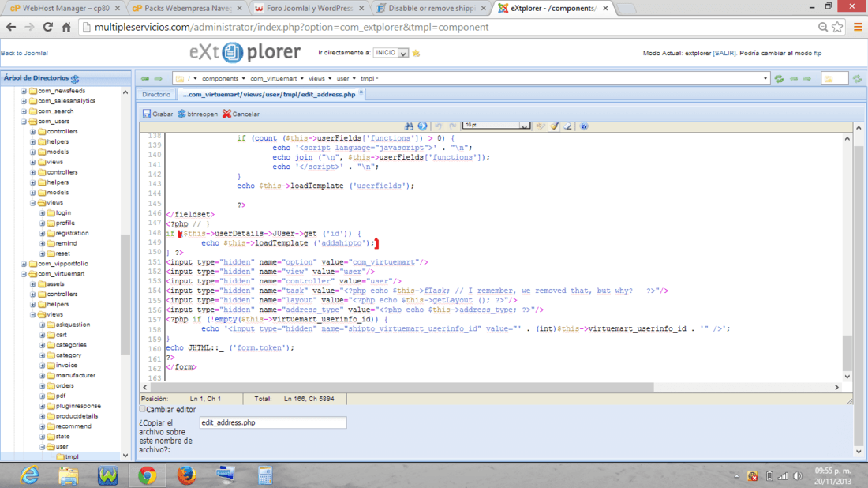Screen dimensions: 868x488
Task: Expand the com_vipportfolio tree node
Action: (24, 264)
